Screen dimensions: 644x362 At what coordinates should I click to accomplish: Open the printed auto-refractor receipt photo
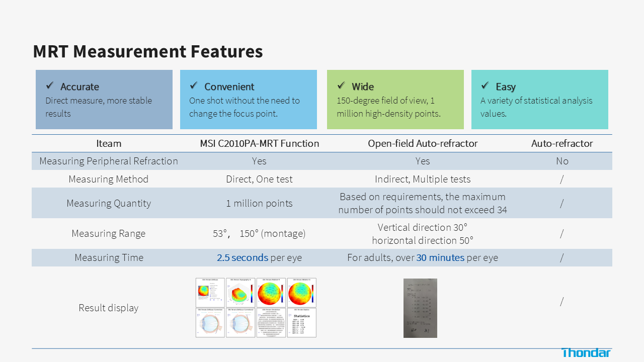(x=420, y=308)
